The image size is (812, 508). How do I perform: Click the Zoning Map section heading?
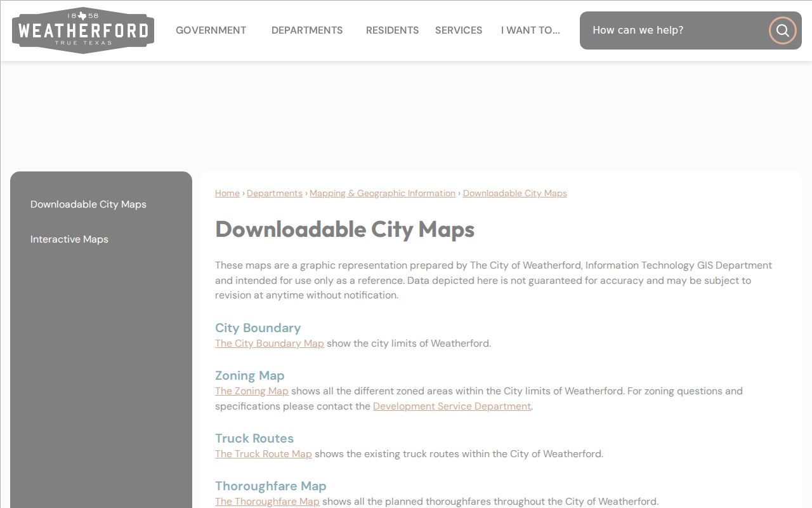tap(249, 375)
